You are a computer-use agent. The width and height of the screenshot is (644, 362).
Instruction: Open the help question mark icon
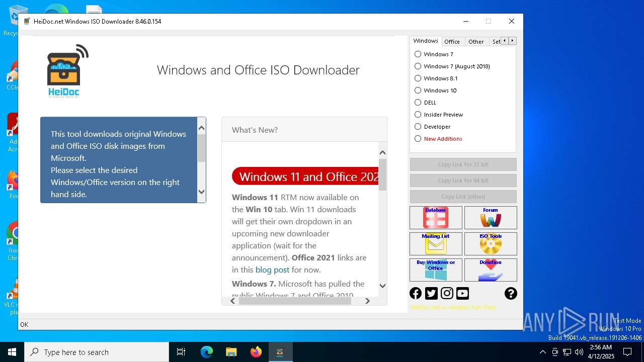(511, 293)
